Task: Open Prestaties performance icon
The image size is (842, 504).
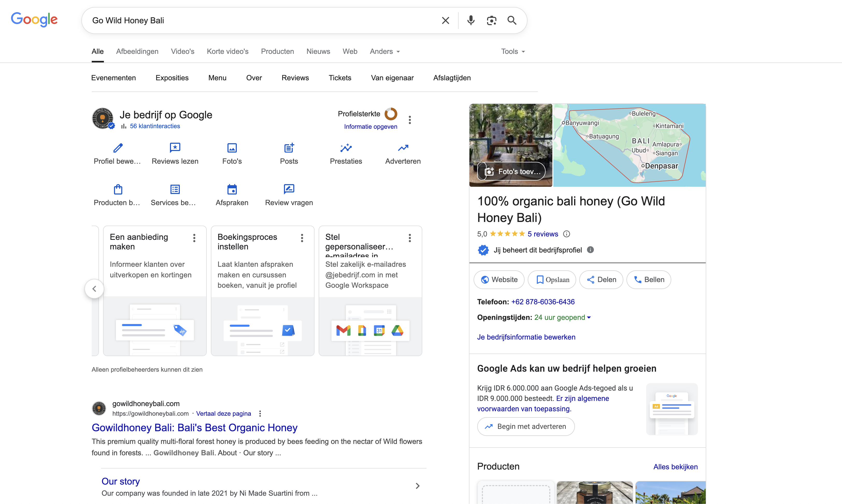Action: (x=346, y=148)
